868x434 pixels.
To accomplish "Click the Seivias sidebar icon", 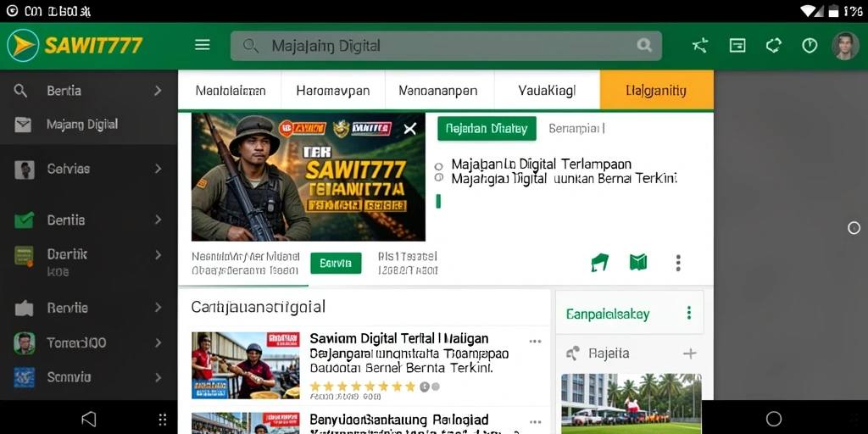I will [25, 170].
